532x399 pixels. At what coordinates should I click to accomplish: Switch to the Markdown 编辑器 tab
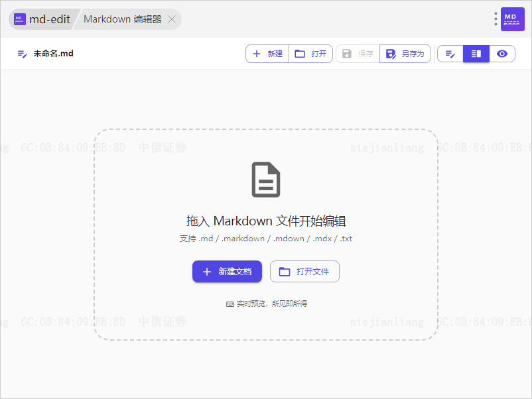click(122, 19)
